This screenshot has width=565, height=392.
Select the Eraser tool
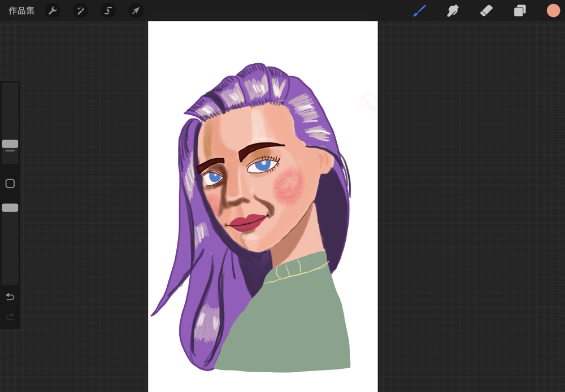point(486,11)
